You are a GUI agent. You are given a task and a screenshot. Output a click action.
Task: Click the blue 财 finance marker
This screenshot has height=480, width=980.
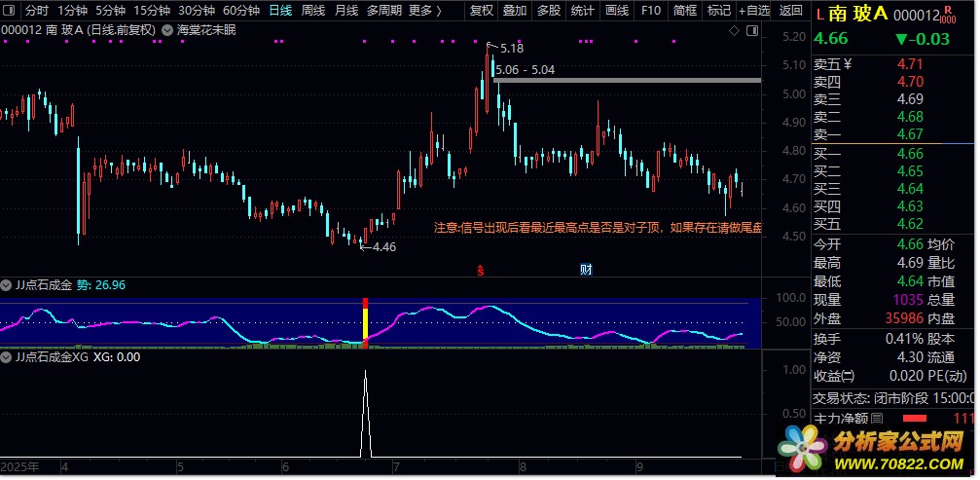[586, 270]
